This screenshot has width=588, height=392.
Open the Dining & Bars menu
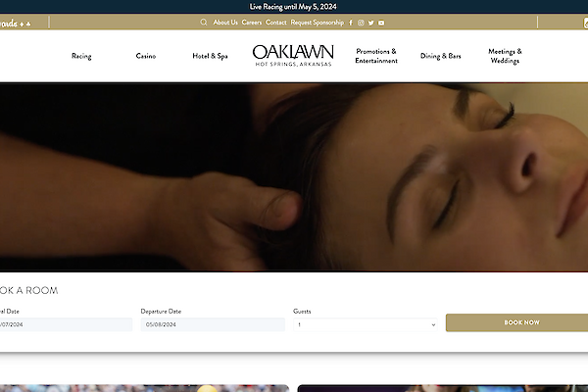point(440,56)
